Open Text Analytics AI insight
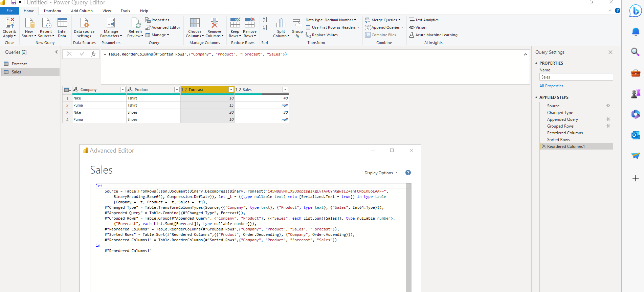 [424, 20]
